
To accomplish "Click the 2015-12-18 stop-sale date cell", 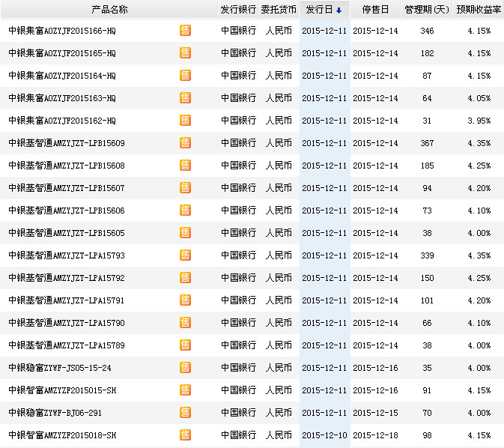I will pyautogui.click(x=375, y=435).
